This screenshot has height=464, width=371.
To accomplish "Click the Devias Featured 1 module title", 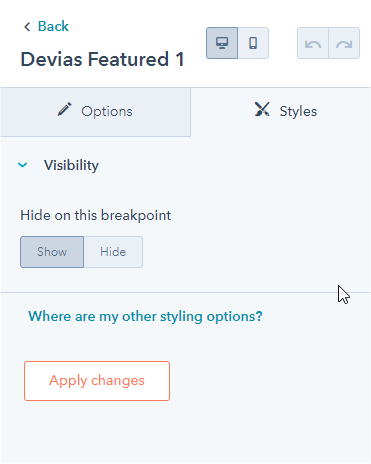I will [x=102, y=59].
